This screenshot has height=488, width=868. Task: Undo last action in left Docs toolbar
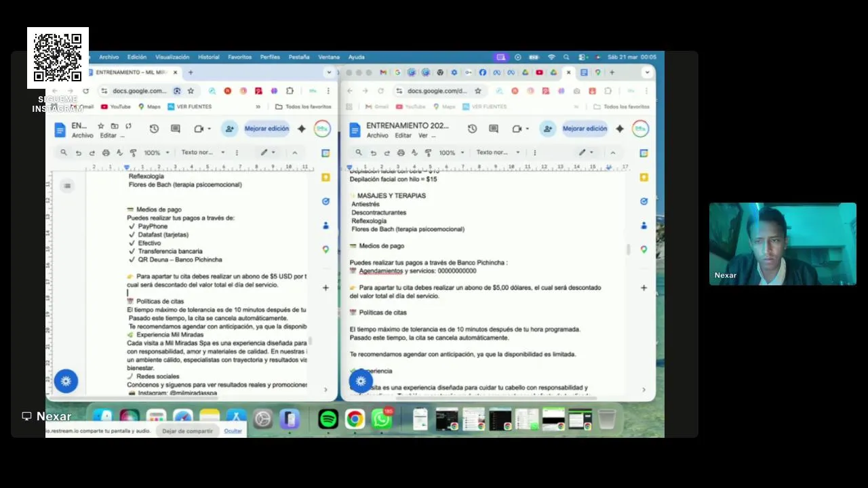tap(78, 152)
